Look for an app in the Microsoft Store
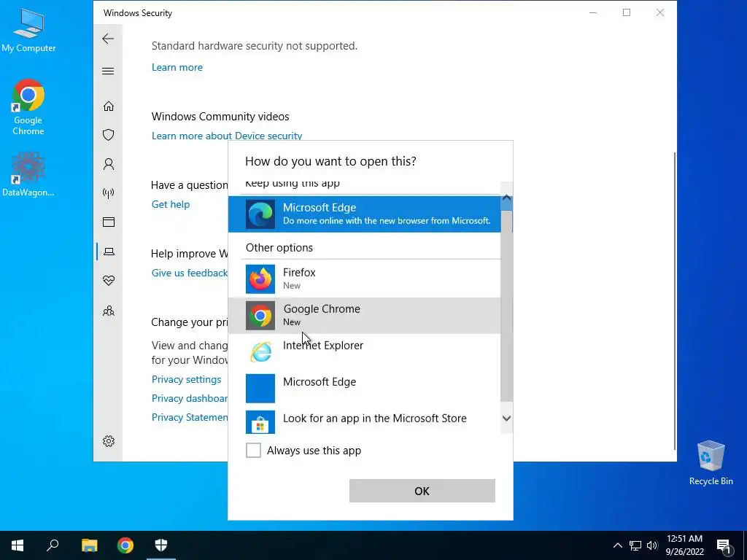This screenshot has height=560, width=747. [365, 420]
